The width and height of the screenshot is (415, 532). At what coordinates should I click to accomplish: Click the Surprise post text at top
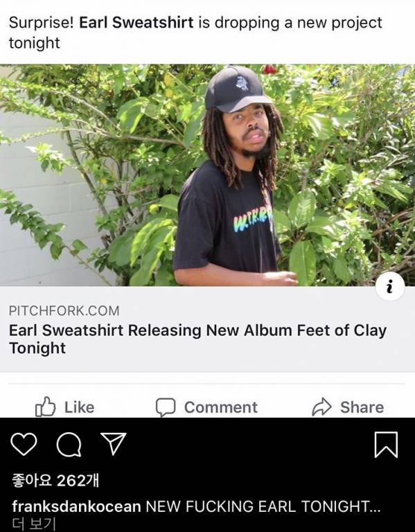coord(195,33)
